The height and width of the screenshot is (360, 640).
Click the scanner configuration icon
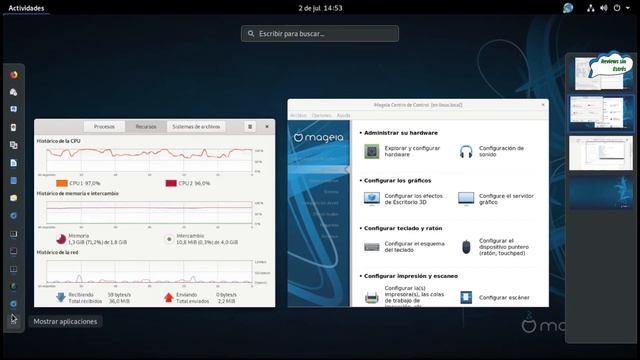click(466, 298)
